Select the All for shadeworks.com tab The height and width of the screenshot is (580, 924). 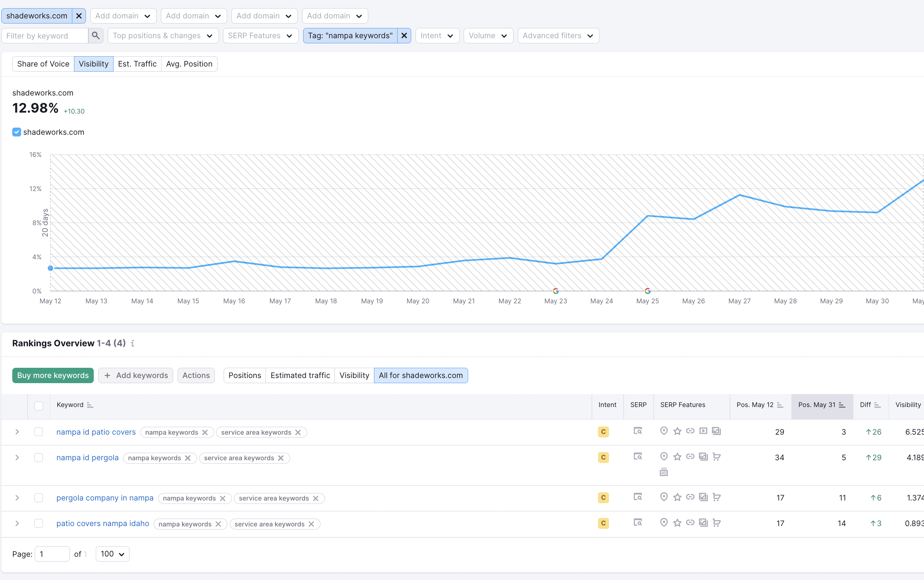[x=421, y=376]
